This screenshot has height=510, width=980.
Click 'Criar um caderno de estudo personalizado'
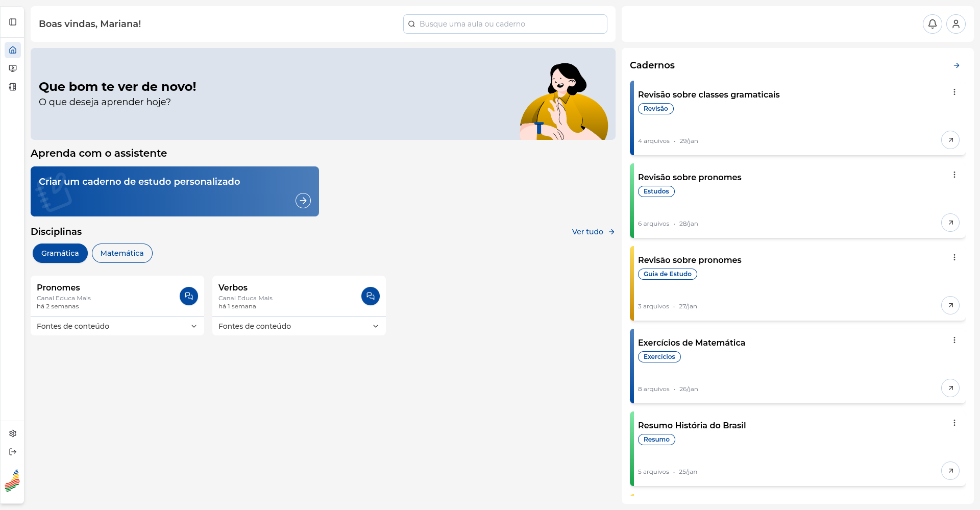point(175,191)
